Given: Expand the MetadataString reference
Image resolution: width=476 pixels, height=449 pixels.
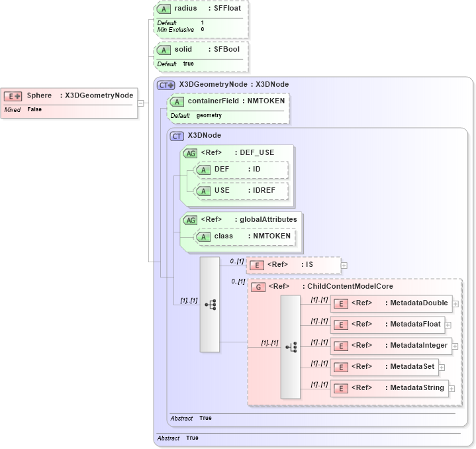Looking at the screenshot, I should point(452,389).
